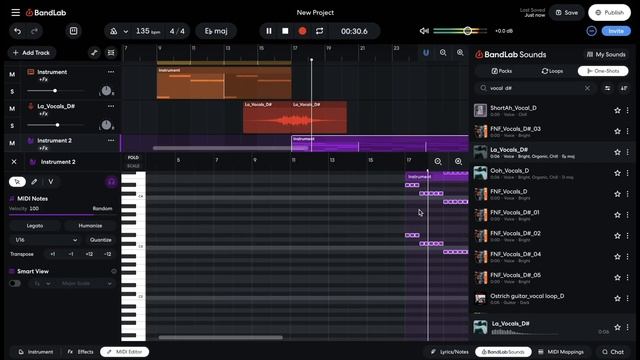Open track layout icon beside automation

click(x=111, y=53)
